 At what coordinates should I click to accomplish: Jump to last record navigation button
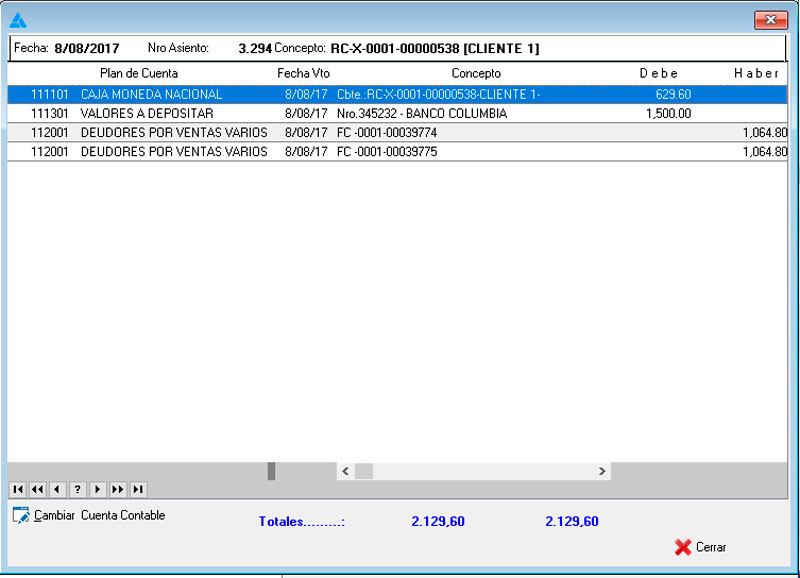click(x=138, y=489)
